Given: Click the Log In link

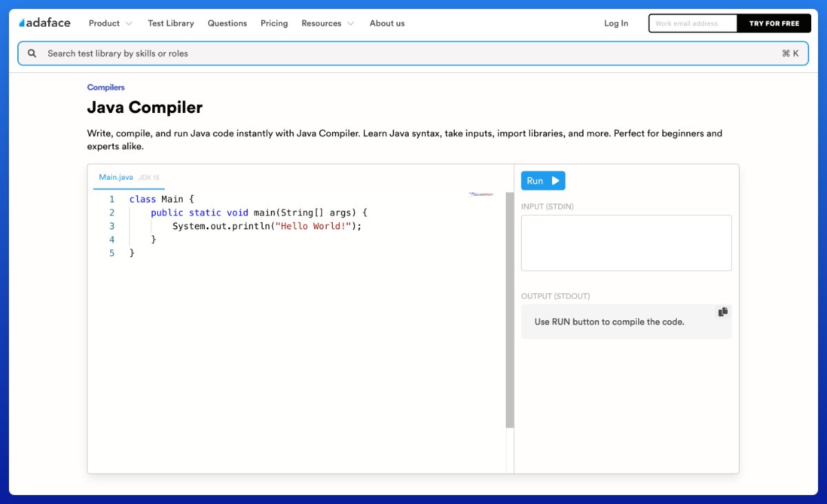Looking at the screenshot, I should point(616,23).
